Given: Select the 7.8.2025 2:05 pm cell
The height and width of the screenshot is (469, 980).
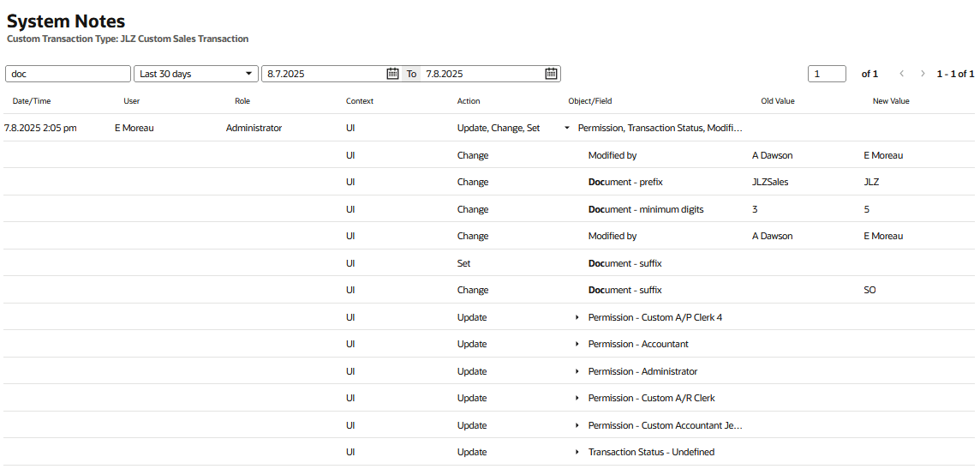Looking at the screenshot, I should coord(40,129).
